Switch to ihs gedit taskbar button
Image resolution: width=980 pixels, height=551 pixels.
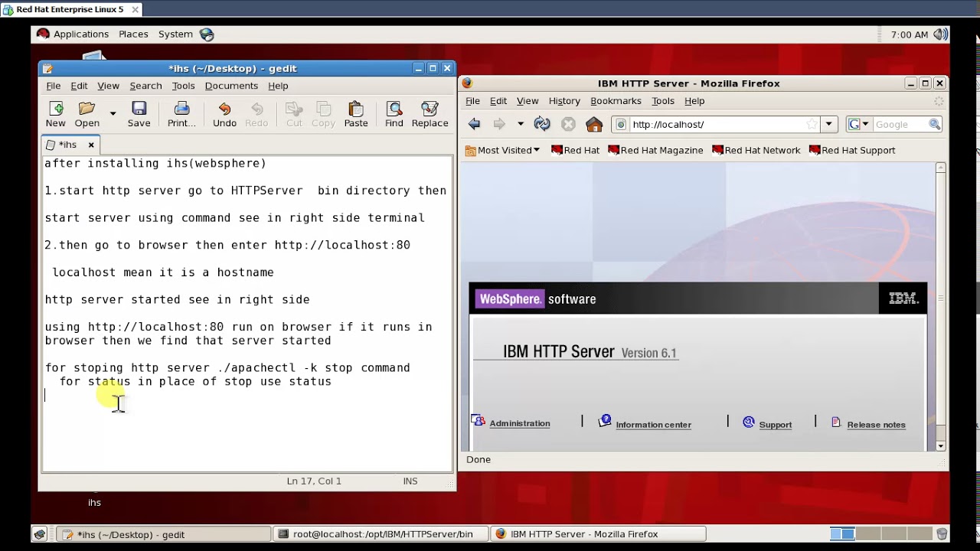click(164, 534)
